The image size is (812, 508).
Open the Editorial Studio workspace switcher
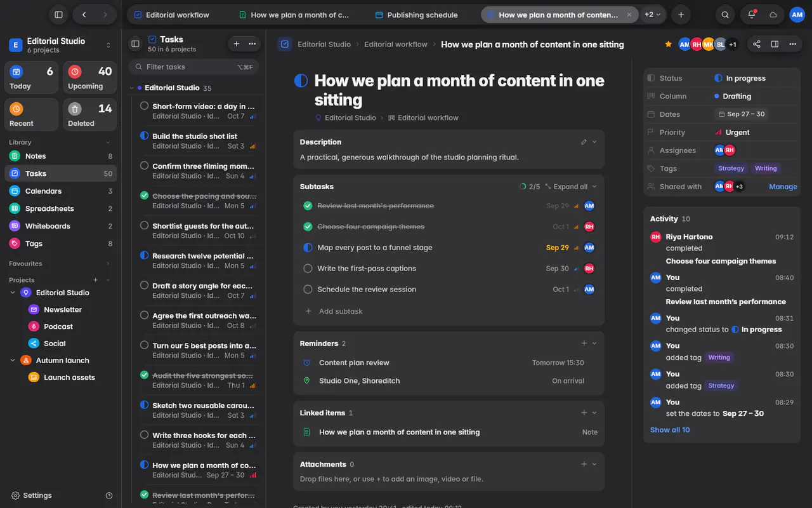tap(60, 44)
